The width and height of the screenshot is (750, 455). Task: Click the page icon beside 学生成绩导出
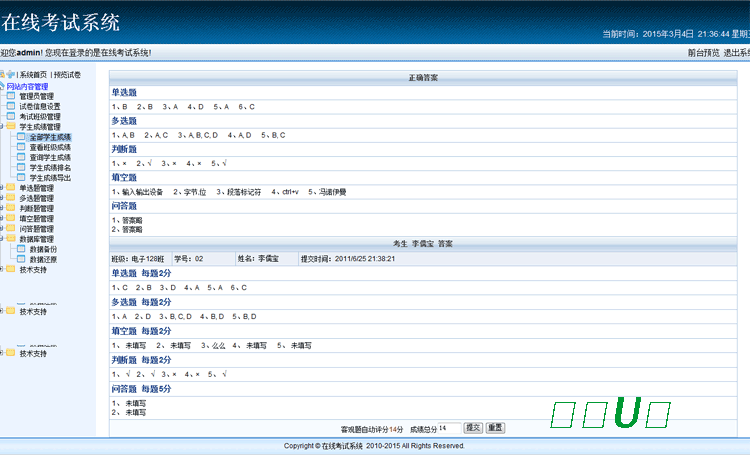[21, 177]
